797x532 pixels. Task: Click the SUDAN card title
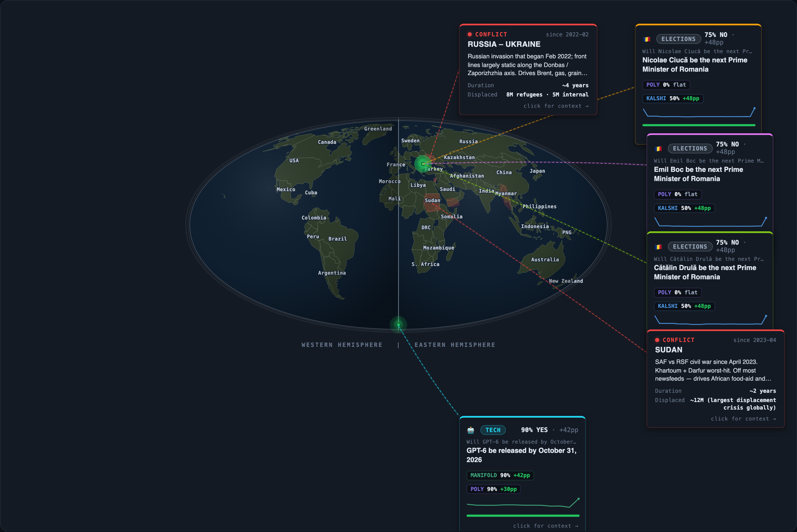(668, 350)
